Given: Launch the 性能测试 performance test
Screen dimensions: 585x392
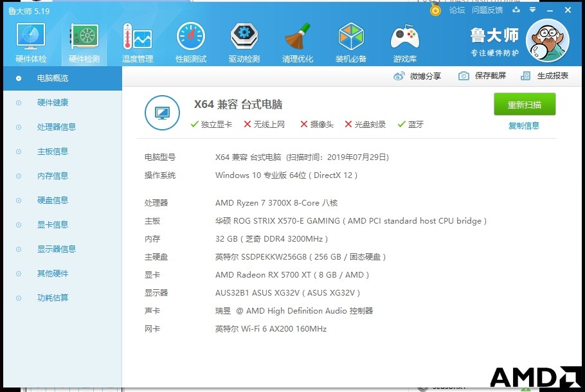Looking at the screenshot, I should (x=191, y=43).
